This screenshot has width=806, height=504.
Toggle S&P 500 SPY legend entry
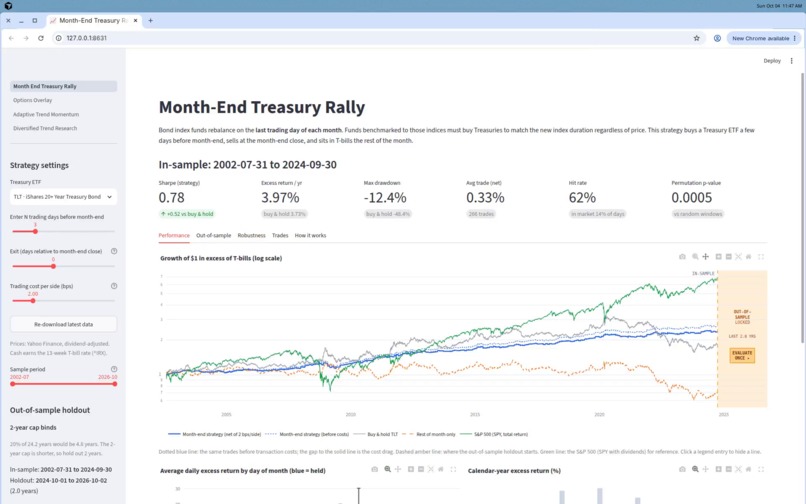point(494,434)
